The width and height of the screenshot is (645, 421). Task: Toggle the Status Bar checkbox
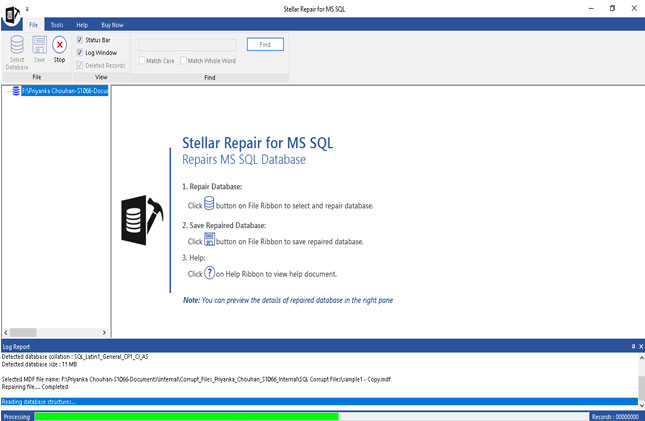(x=80, y=40)
